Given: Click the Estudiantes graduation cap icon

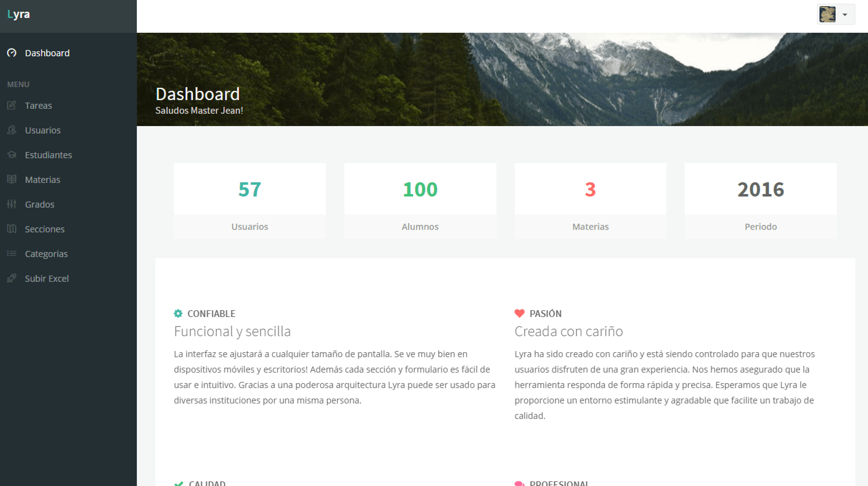Looking at the screenshot, I should coord(12,155).
